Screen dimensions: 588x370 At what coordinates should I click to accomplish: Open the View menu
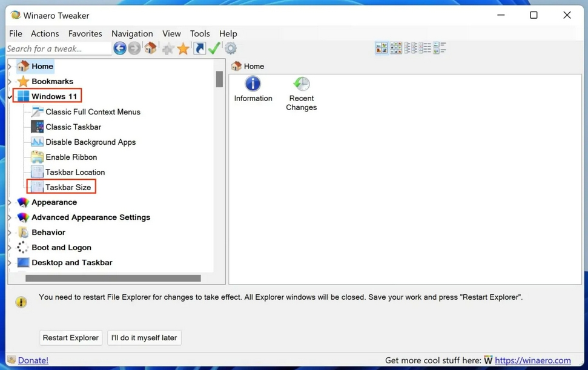click(x=171, y=33)
